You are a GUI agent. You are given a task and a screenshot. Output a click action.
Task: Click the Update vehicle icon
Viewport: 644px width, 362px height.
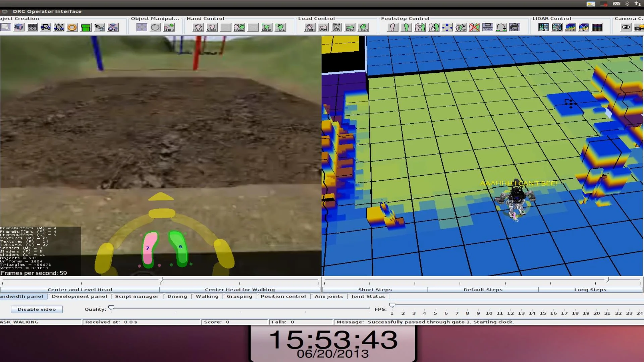[x=59, y=27]
